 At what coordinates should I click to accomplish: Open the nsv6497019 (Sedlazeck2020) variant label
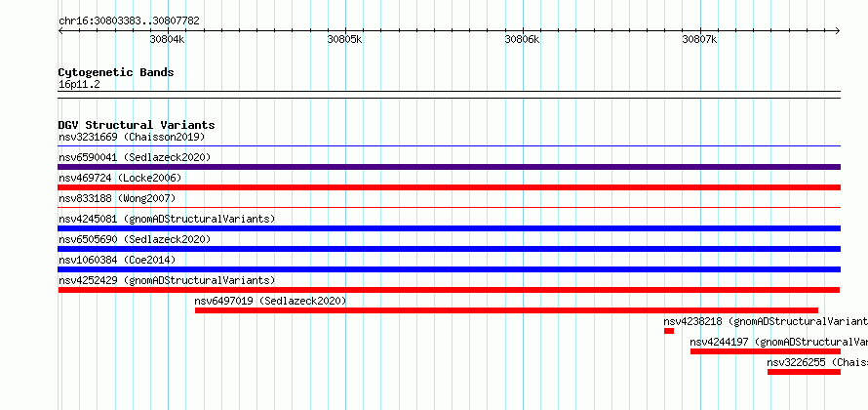pyautogui.click(x=271, y=301)
